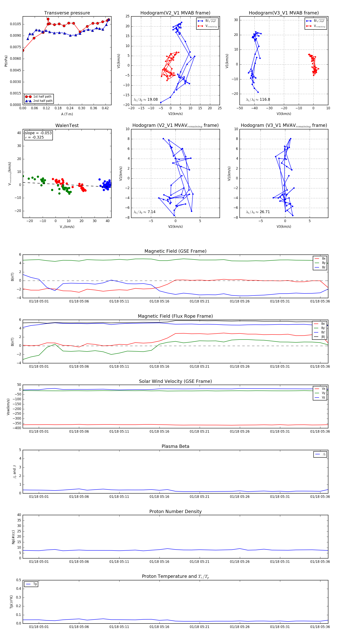Image resolution: width=351 pixels, height=644 pixels.
Task: Click the λ1/λ2 ≈ 7.14 annotation
Action: pos(144,212)
